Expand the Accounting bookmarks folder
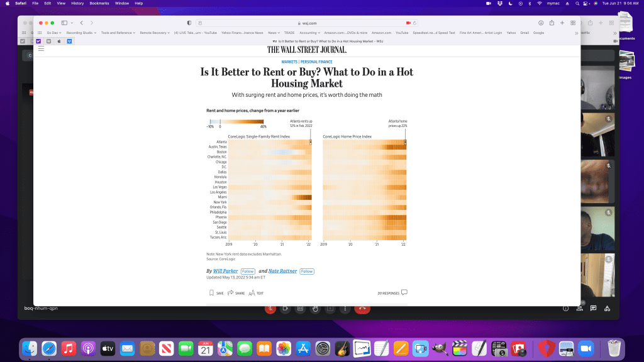The image size is (644, 362). pos(309,33)
